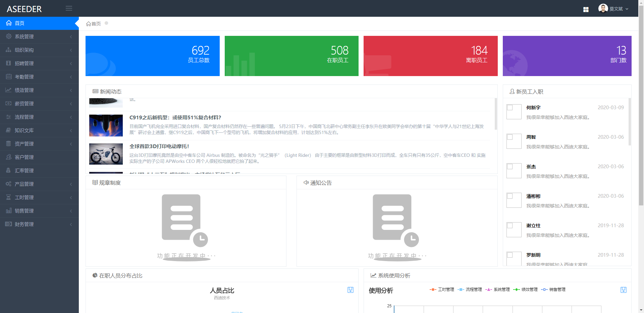Click the home icon in sidebar 首页
644x313 pixels.
pyautogui.click(x=9, y=23)
